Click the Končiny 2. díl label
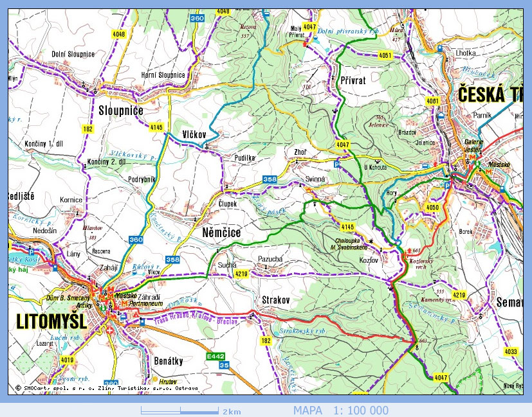Viewport: 532px width, 417px height. [x=106, y=162]
